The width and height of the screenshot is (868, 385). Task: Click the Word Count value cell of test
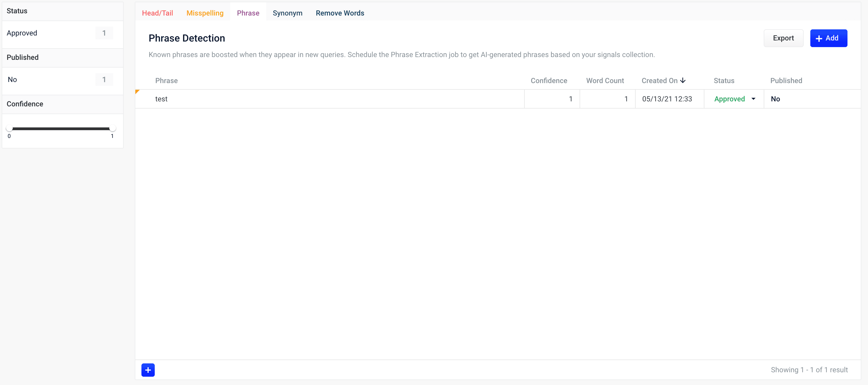(608, 99)
